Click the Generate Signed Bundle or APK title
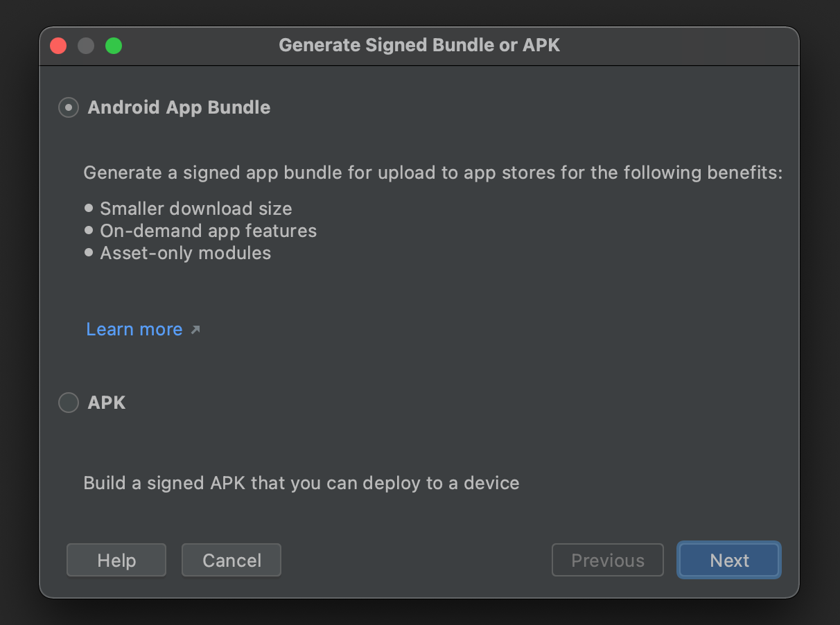The width and height of the screenshot is (840, 625). [419, 46]
